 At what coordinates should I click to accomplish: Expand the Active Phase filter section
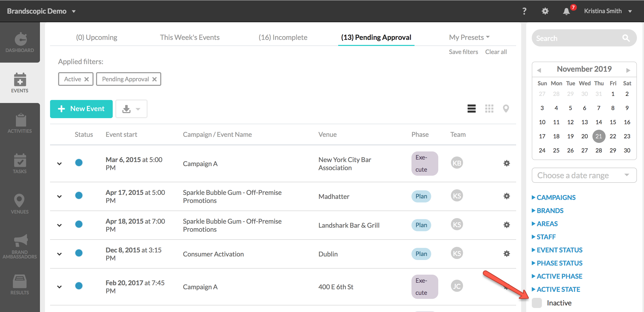557,276
